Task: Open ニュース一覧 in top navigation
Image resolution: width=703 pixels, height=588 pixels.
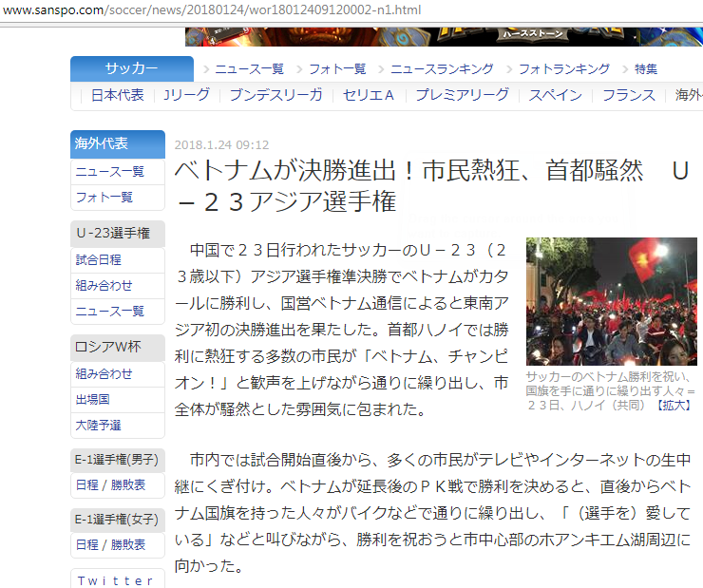Action: (249, 69)
